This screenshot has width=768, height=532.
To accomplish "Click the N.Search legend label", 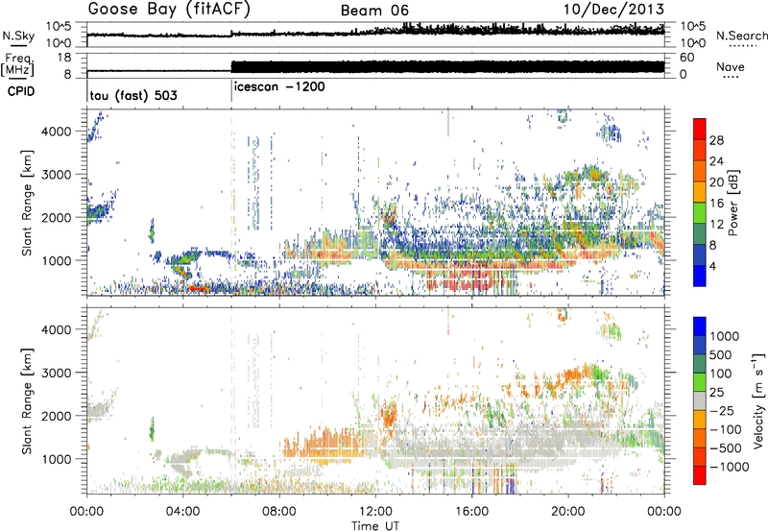I will (741, 36).
